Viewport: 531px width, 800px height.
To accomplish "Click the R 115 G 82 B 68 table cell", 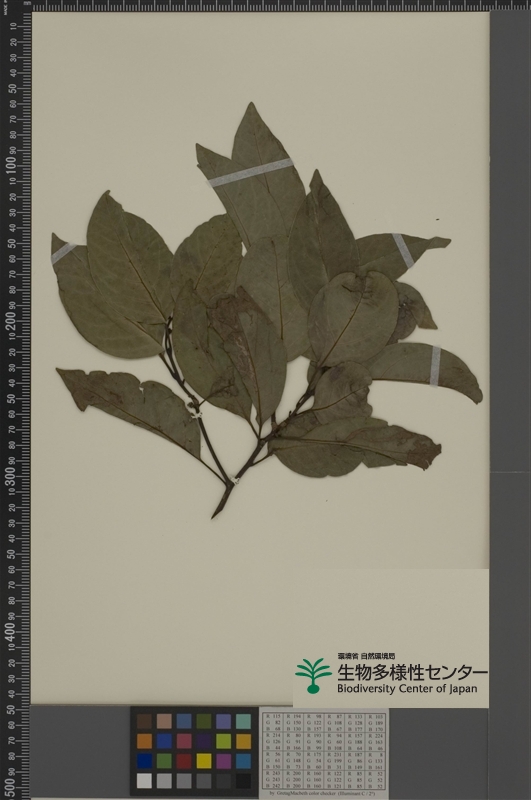I will (274, 722).
